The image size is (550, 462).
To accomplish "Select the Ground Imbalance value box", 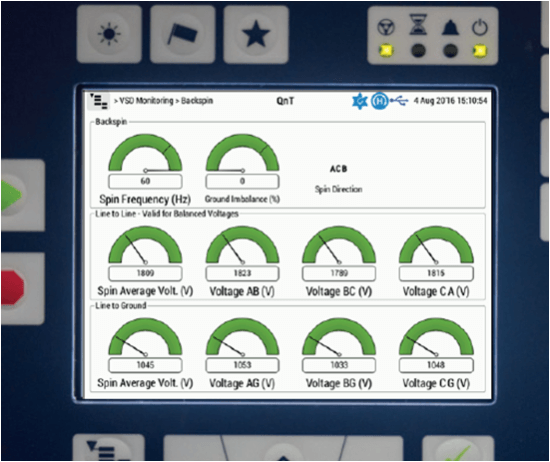I will click(242, 181).
